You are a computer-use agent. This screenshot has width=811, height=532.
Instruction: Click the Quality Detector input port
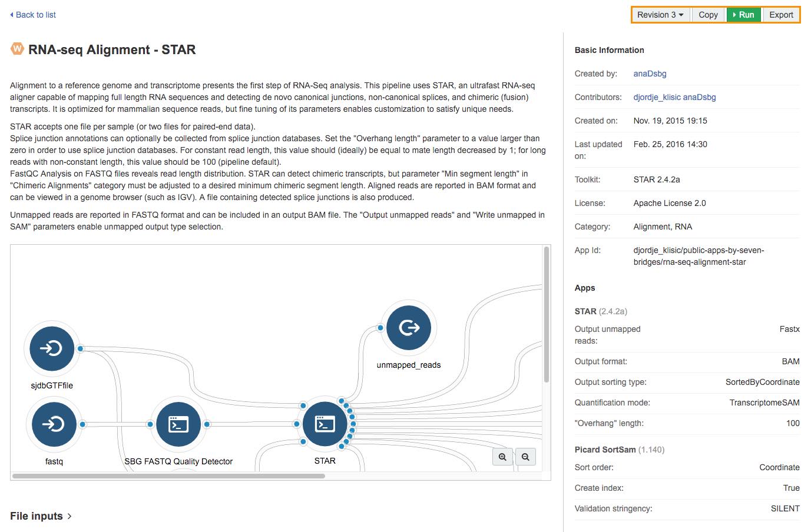[x=150, y=424]
